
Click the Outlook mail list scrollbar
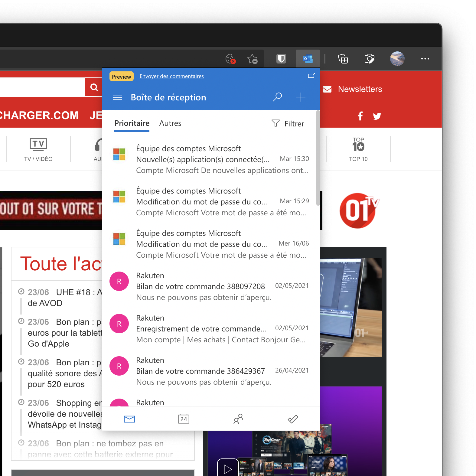(x=318, y=158)
